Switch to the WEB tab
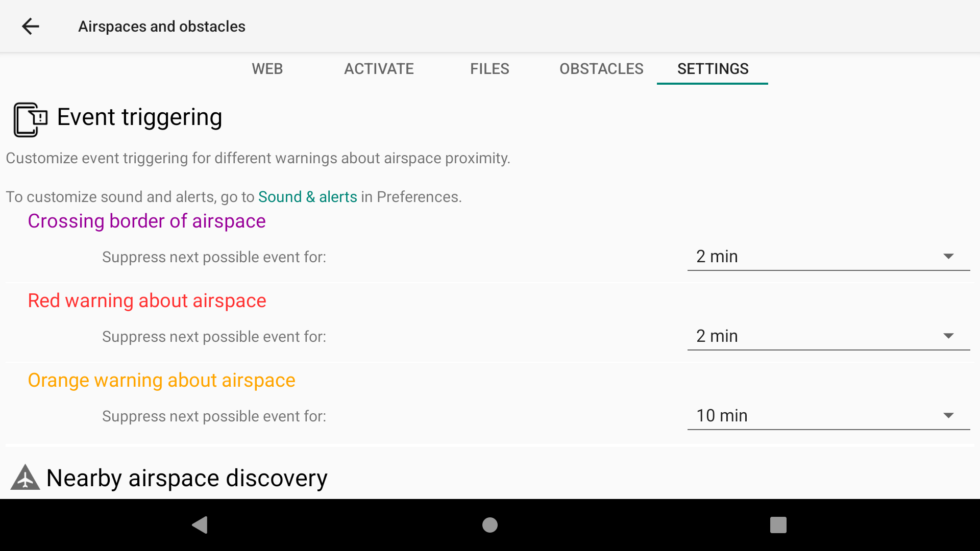The width and height of the screenshot is (980, 551). tap(267, 69)
